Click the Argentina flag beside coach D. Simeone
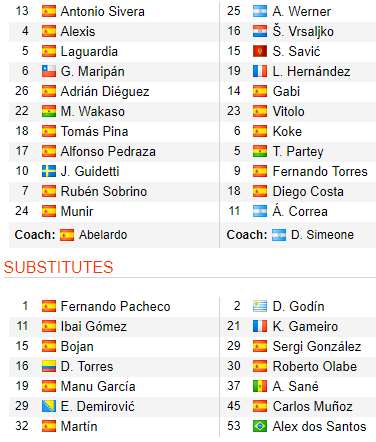376x442 pixels. 279,235
